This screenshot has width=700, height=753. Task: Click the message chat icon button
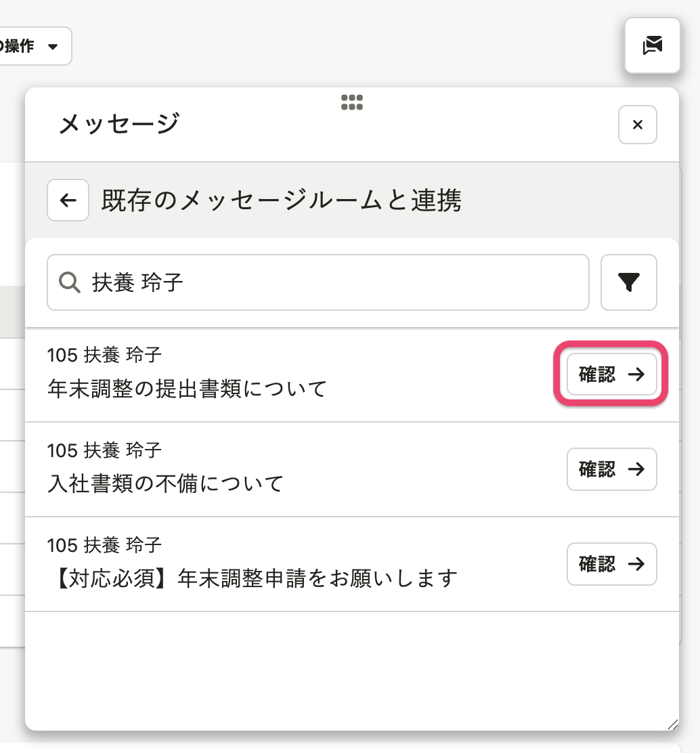coord(652,45)
